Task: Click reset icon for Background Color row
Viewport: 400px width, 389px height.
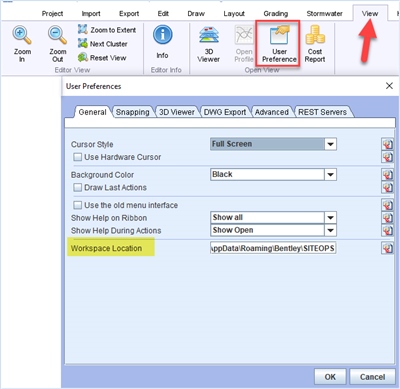Action: point(387,174)
